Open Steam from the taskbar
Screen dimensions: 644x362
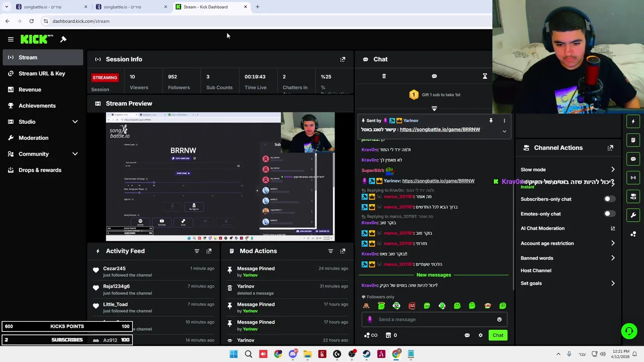click(x=366, y=354)
